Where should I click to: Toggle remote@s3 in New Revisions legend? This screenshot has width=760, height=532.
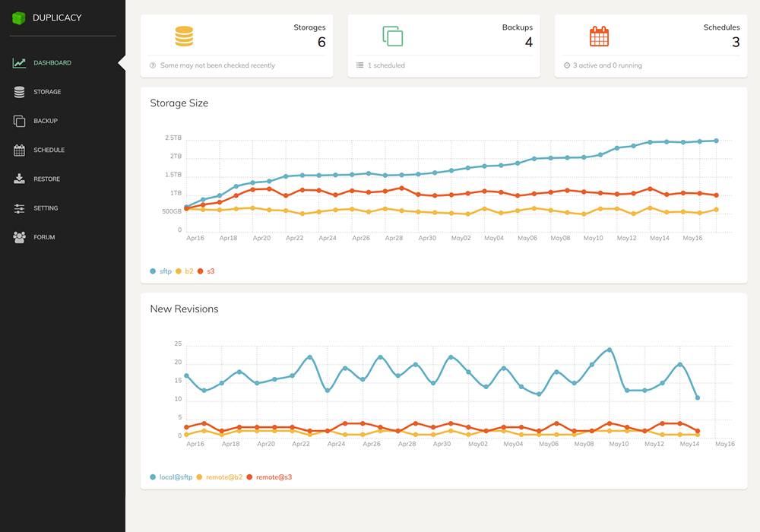click(x=273, y=477)
